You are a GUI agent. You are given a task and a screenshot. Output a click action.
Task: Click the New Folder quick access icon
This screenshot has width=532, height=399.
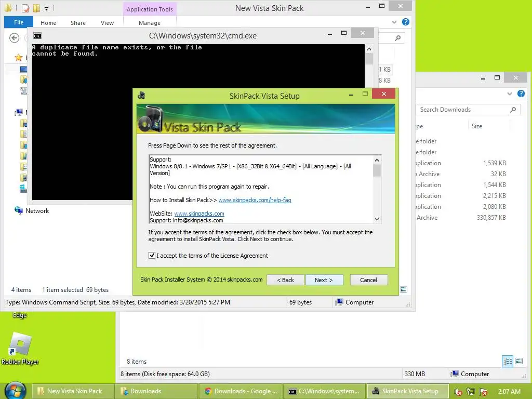[36, 8]
